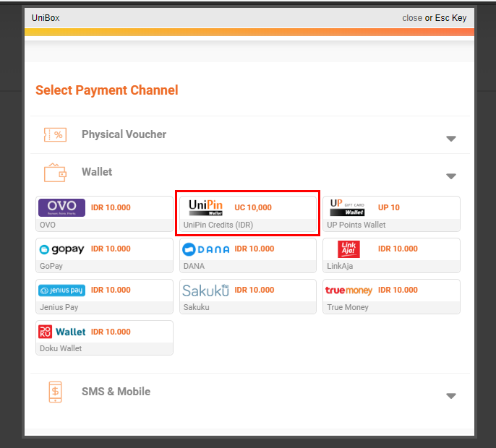496x448 pixels.
Task: Click the 'Sakuku' caption label
Action: [196, 307]
